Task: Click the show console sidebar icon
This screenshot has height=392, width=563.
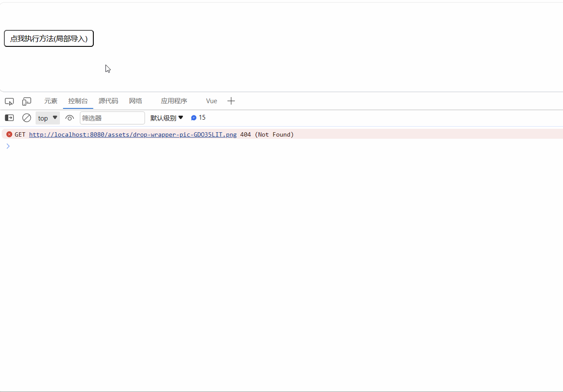Action: point(9,118)
